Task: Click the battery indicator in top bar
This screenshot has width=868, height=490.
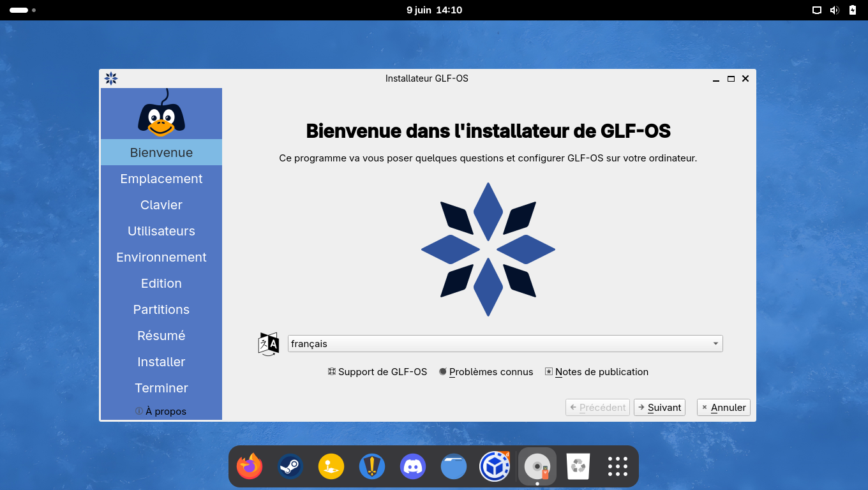Action: click(853, 10)
